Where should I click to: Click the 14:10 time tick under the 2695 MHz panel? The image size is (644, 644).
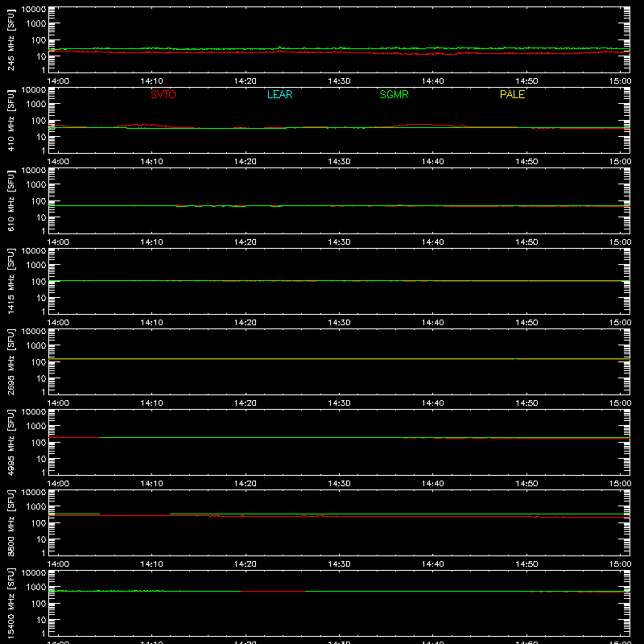pyautogui.click(x=151, y=403)
